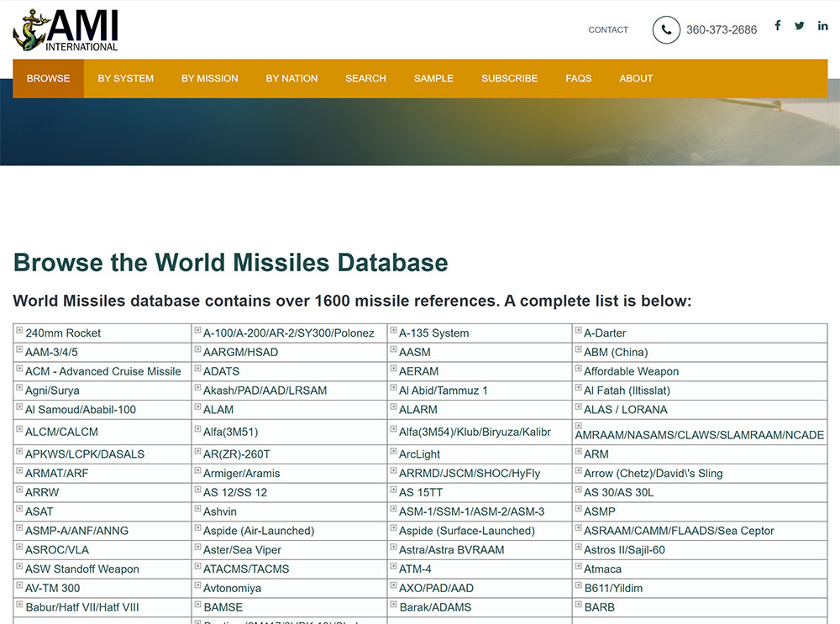Screen dimensions: 840x624
Task: Expand the Agni/Surya entry
Action: pyautogui.click(x=19, y=388)
